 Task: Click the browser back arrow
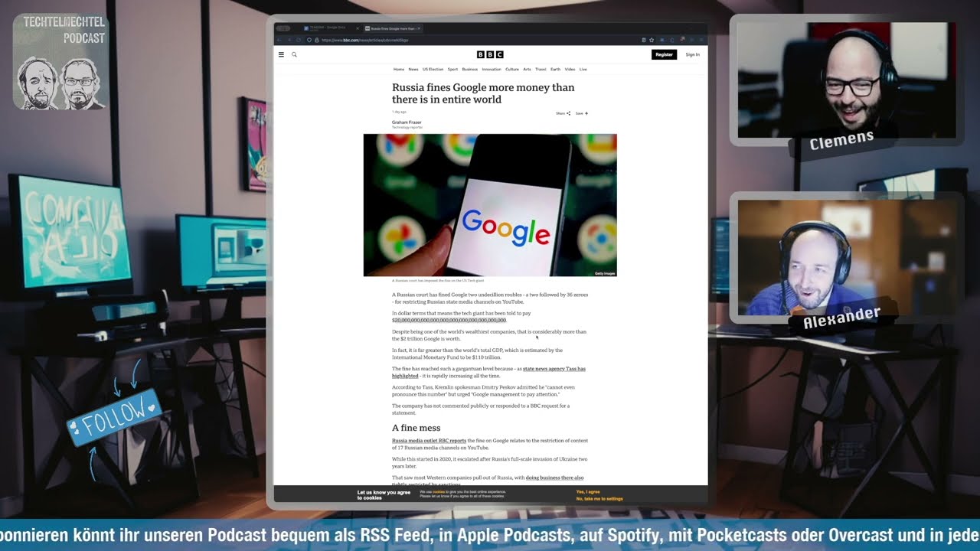click(279, 40)
